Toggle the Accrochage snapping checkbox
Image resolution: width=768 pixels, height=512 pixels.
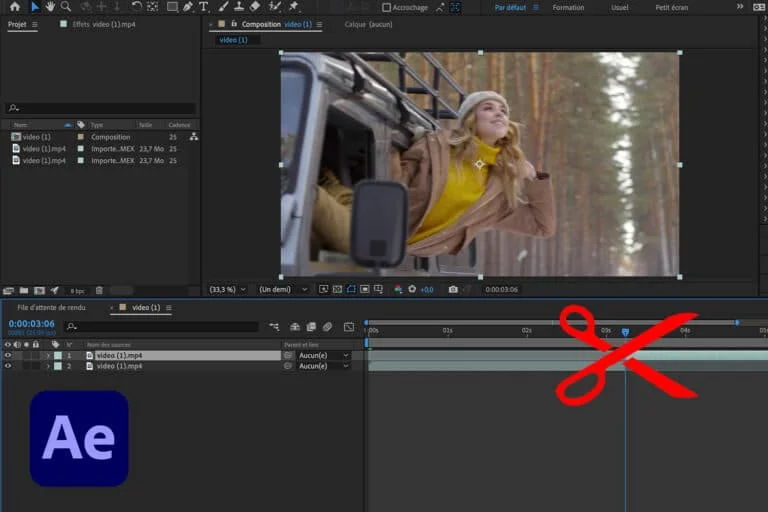[386, 7]
